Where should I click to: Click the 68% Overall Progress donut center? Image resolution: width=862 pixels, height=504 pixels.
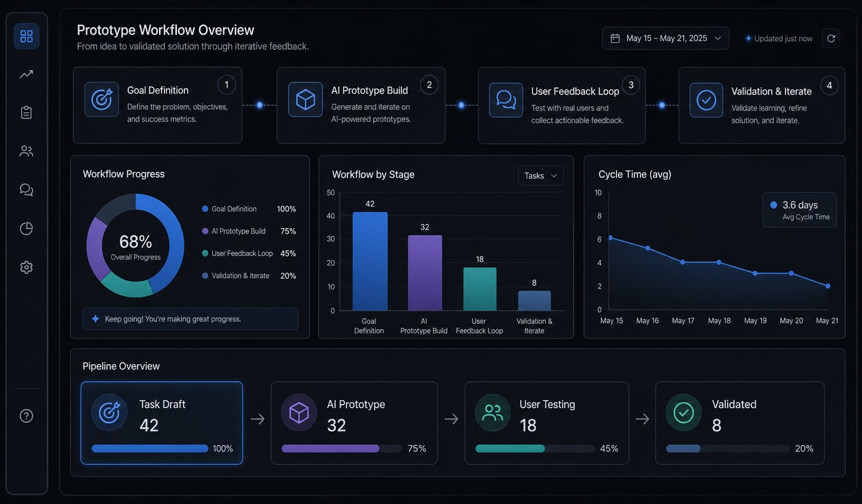tap(136, 246)
